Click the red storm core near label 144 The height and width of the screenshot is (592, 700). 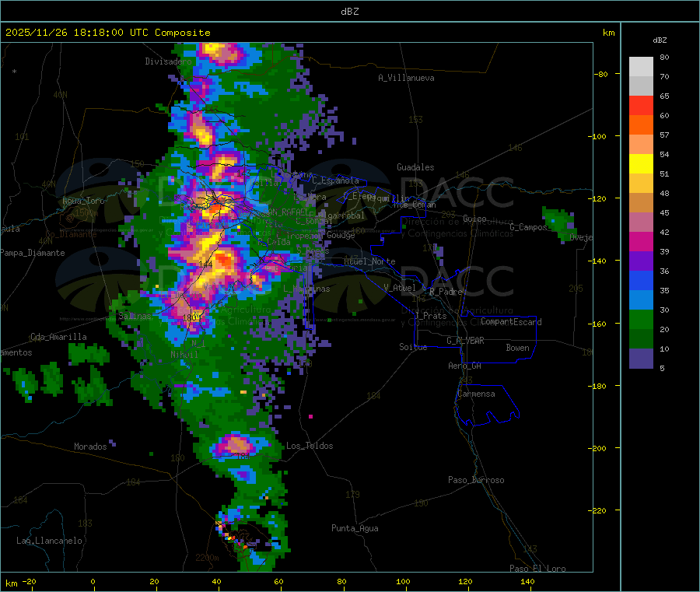pyautogui.click(x=224, y=260)
